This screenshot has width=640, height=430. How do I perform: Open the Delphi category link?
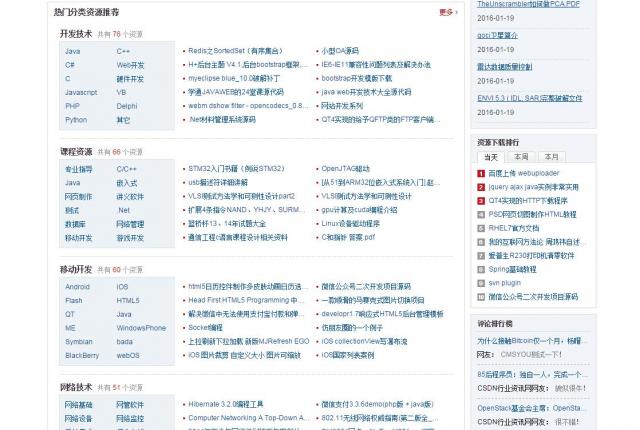coord(127,106)
